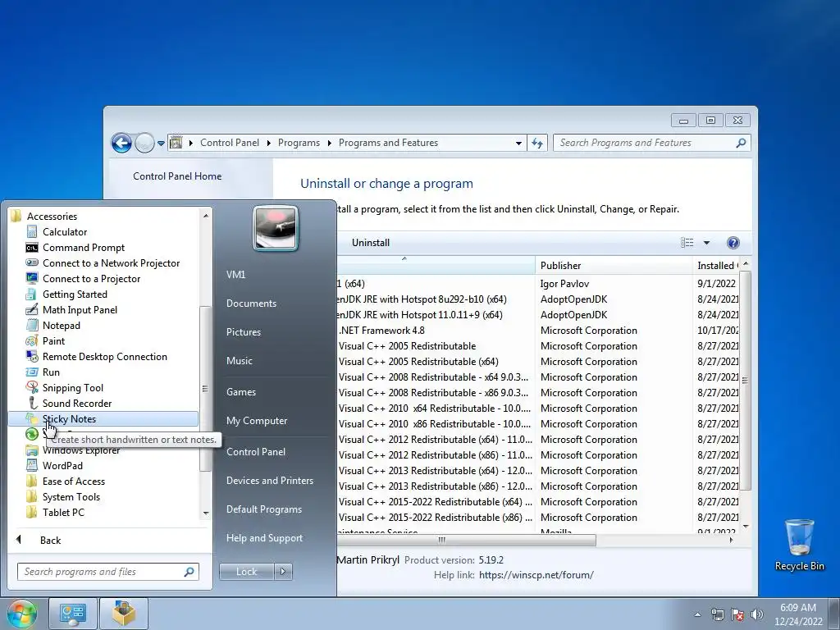Launch Command Prompt
The width and height of the screenshot is (840, 630).
tap(83, 248)
